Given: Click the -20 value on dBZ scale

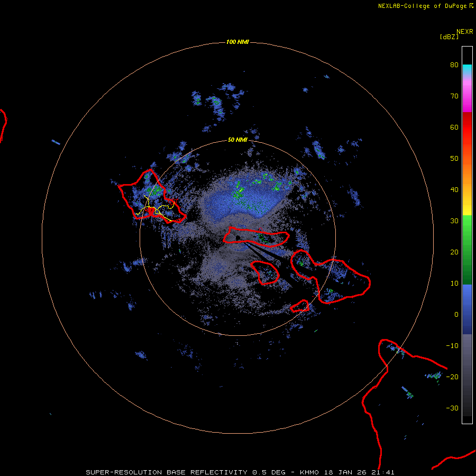Looking at the screenshot, I should (452, 377).
